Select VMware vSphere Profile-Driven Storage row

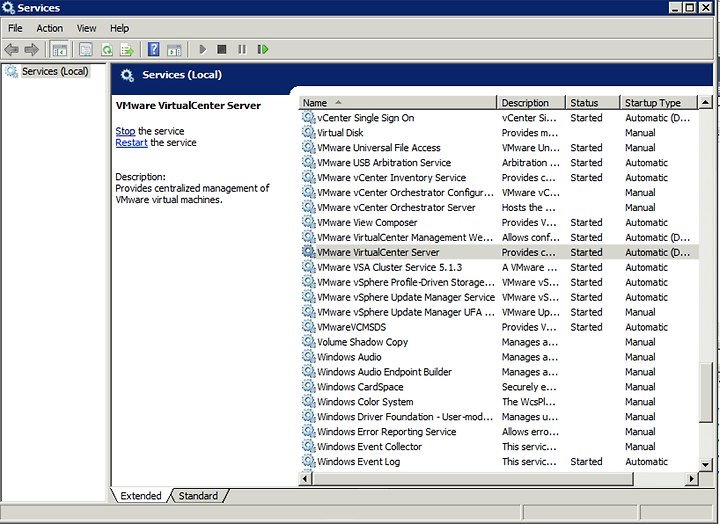click(x=500, y=282)
